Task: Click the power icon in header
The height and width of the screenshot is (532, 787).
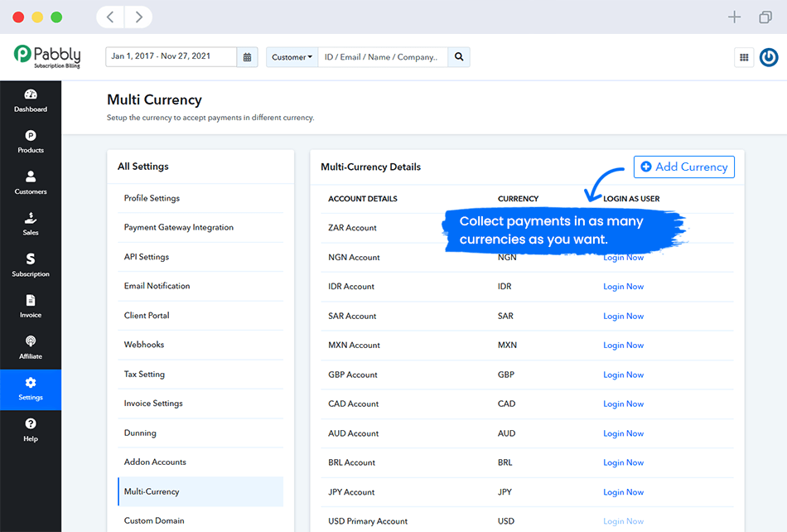Action: point(769,57)
